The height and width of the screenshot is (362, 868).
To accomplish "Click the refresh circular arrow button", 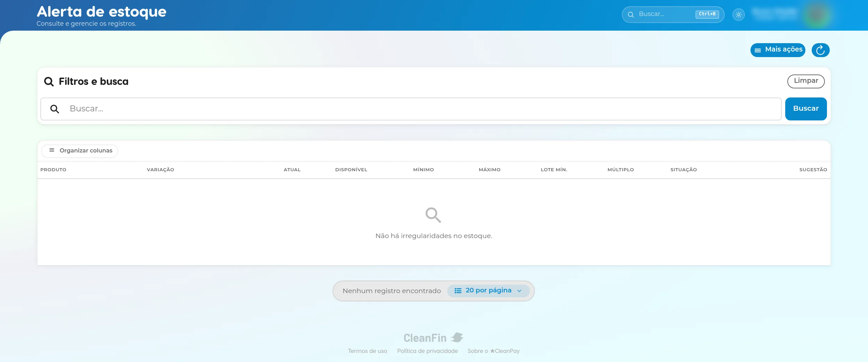I will click(x=820, y=50).
